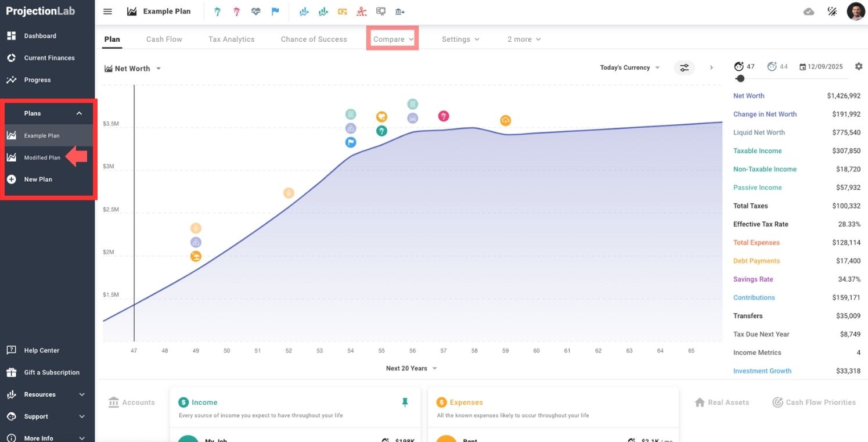
Task: Toggle the chart display options sliders button
Action: tap(685, 68)
